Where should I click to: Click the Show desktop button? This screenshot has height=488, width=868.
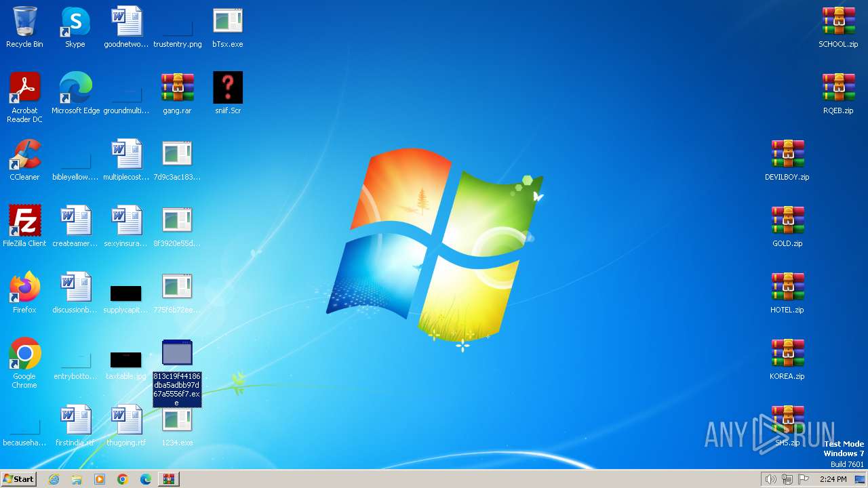[860, 479]
